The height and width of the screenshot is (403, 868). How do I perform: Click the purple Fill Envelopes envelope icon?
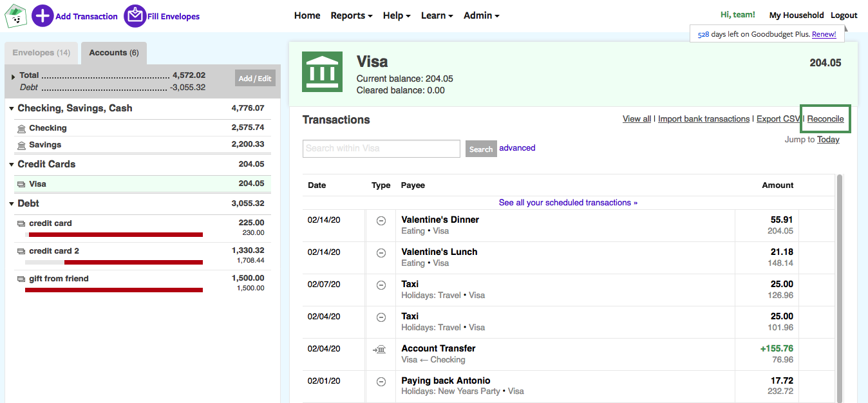(x=135, y=15)
